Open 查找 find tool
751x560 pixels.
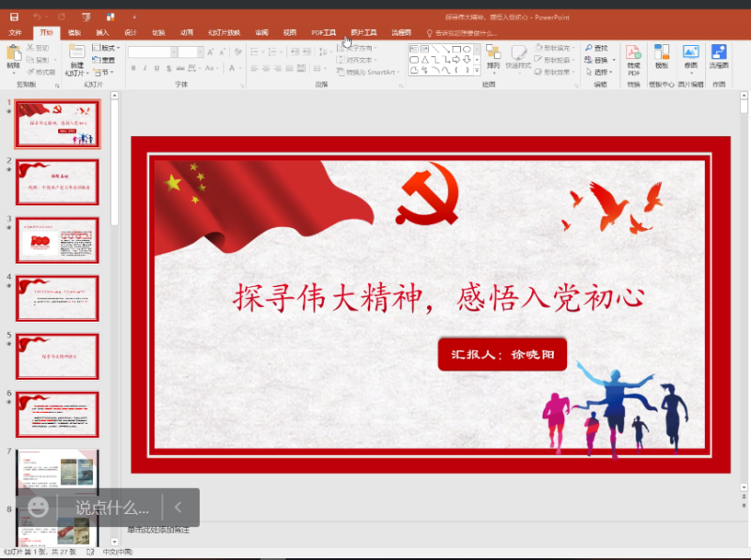(x=596, y=48)
